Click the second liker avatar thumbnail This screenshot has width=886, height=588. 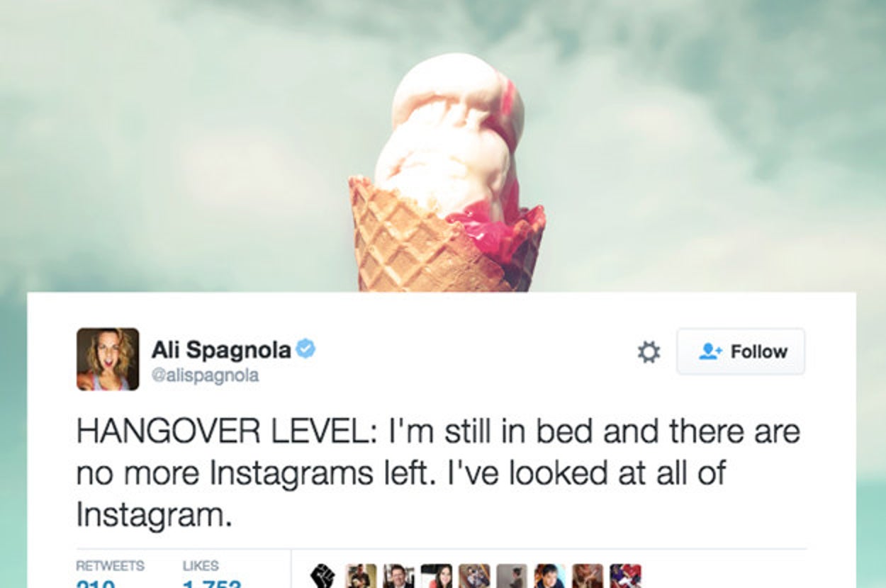pyautogui.click(x=361, y=576)
